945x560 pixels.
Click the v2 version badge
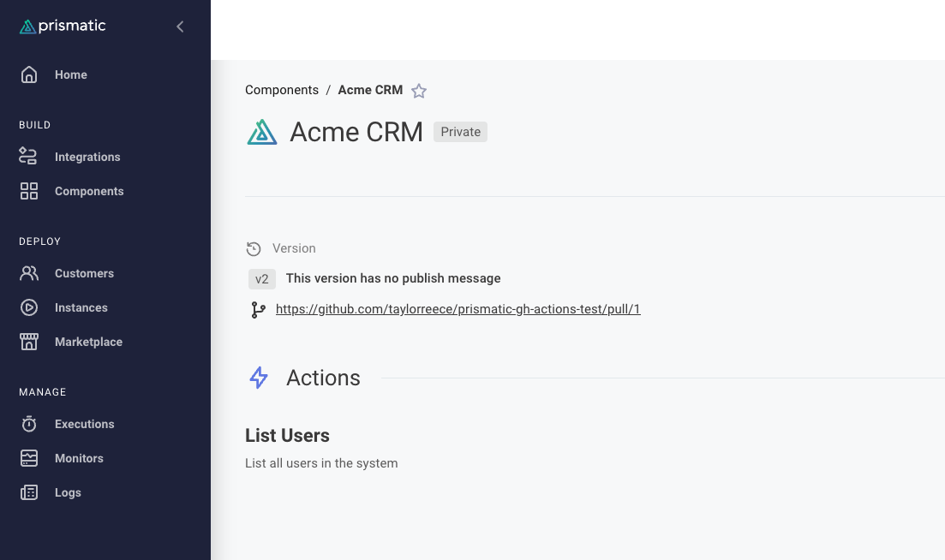(x=262, y=279)
